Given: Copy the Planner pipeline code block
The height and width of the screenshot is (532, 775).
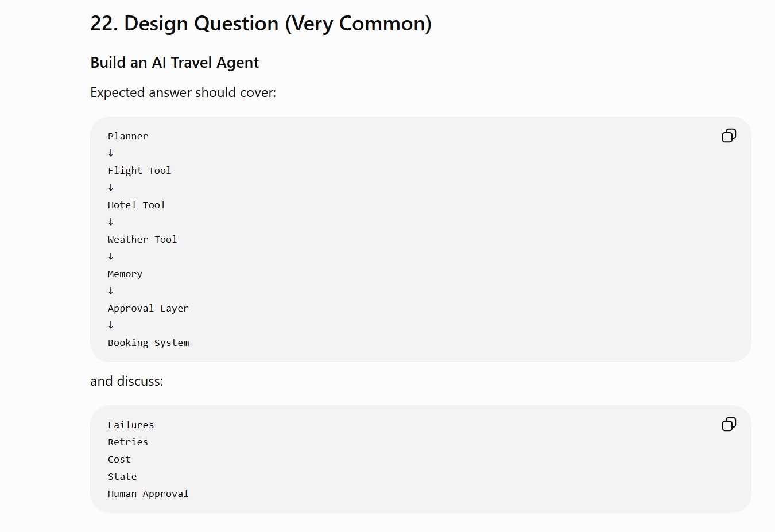Looking at the screenshot, I should coord(728,135).
